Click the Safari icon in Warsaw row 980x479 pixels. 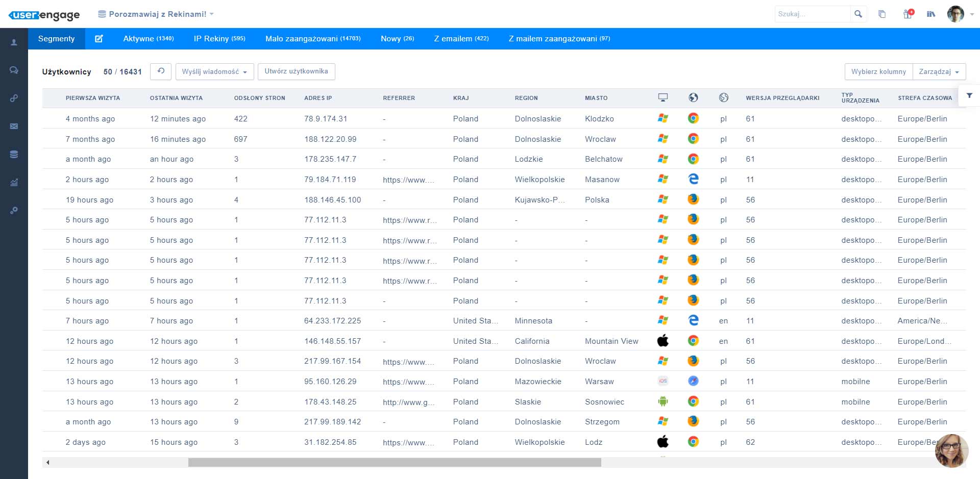pyautogui.click(x=693, y=381)
